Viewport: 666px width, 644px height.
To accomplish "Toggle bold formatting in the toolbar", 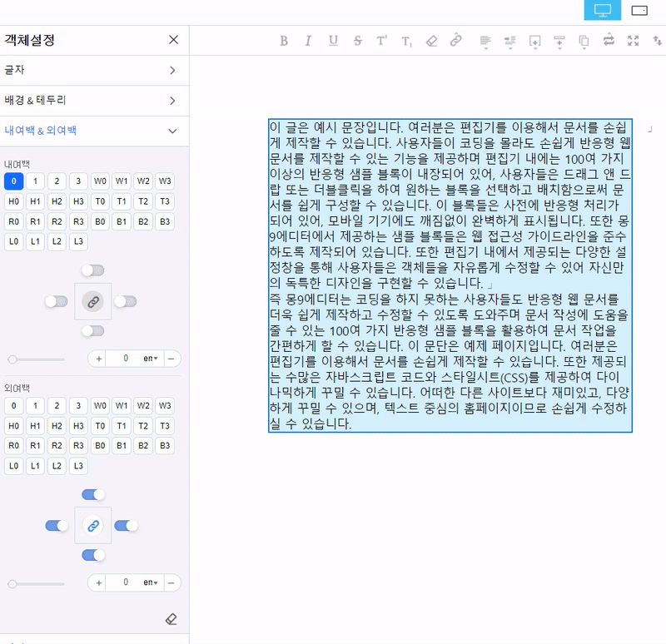I will (x=284, y=40).
